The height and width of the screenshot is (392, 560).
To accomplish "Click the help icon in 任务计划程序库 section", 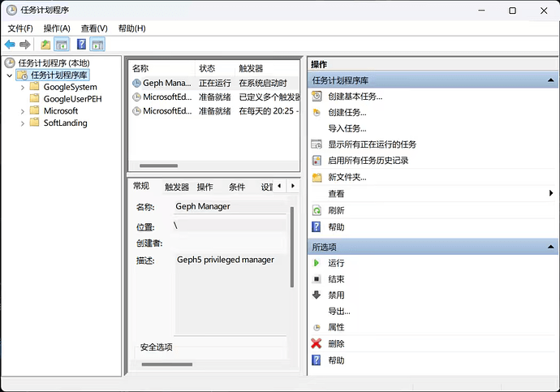I will tap(316, 226).
